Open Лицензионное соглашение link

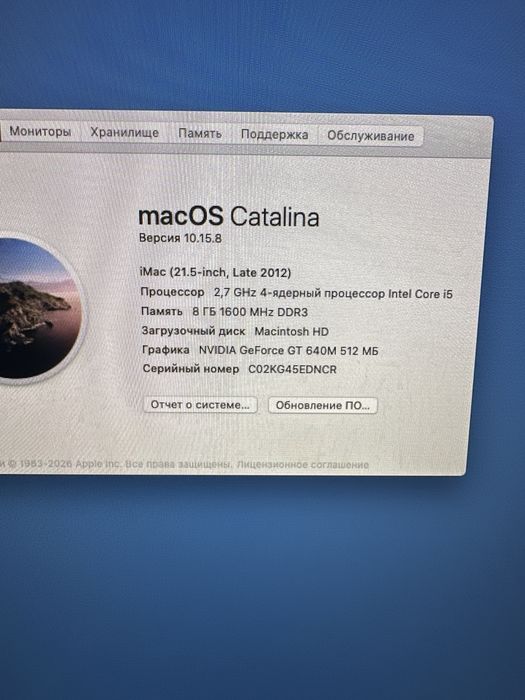[303, 464]
